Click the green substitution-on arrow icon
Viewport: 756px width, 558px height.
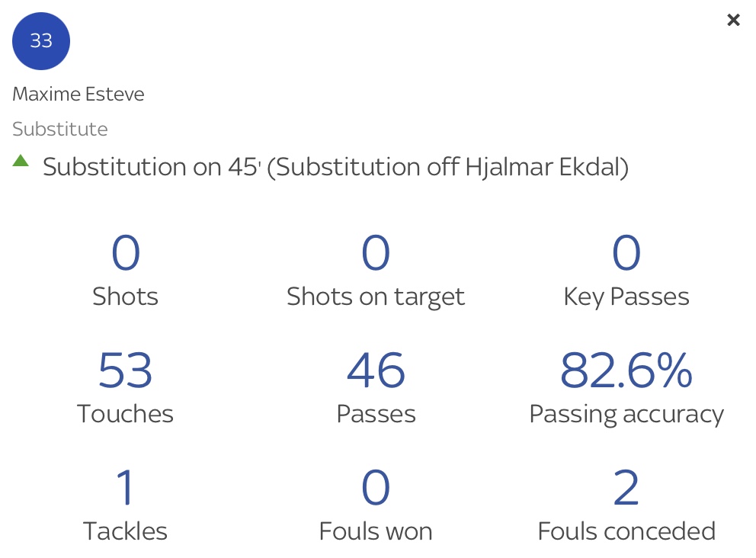coord(21,161)
